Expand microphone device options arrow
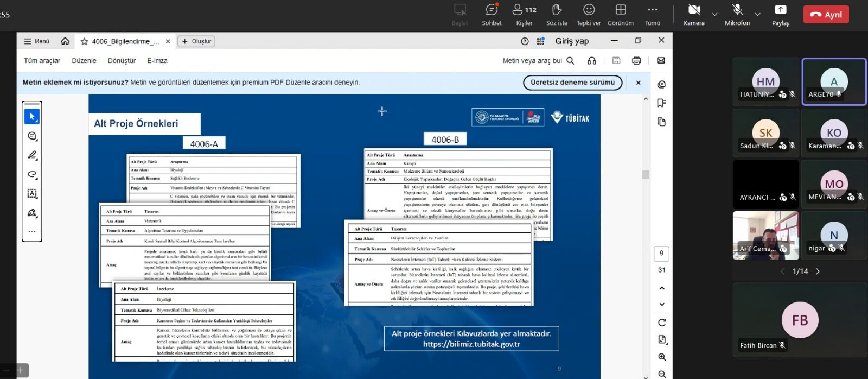 pyautogui.click(x=758, y=14)
